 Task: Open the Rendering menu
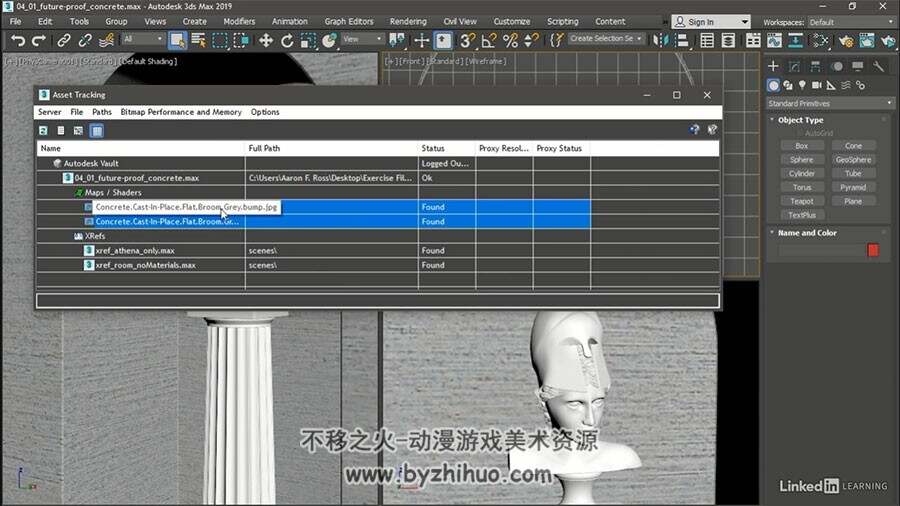[x=408, y=21]
